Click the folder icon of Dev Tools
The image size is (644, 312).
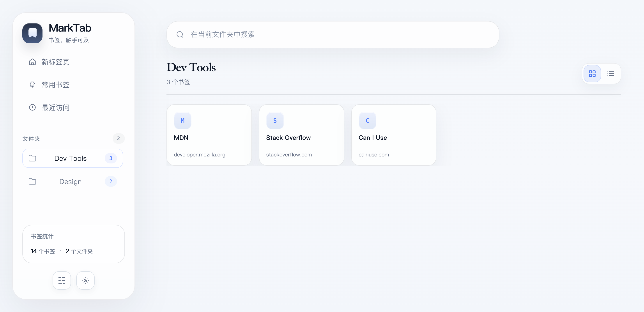tap(32, 158)
